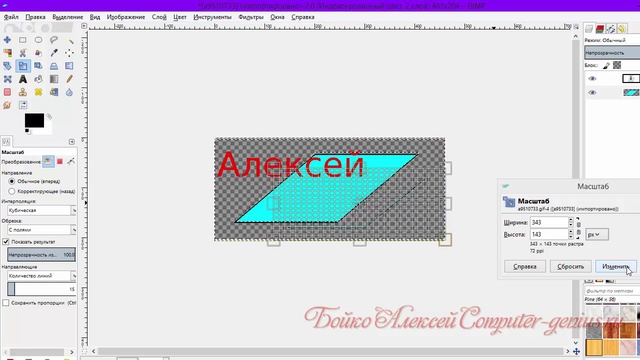
Task: Select the Pencil tool
Action: click(69, 79)
